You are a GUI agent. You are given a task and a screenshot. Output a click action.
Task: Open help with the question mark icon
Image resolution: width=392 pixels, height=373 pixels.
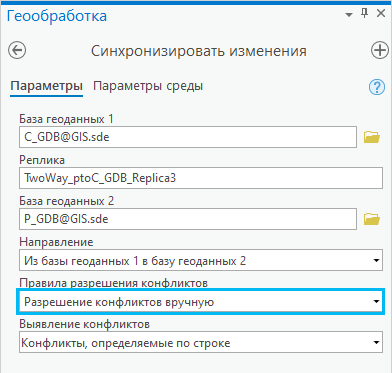coord(377,87)
